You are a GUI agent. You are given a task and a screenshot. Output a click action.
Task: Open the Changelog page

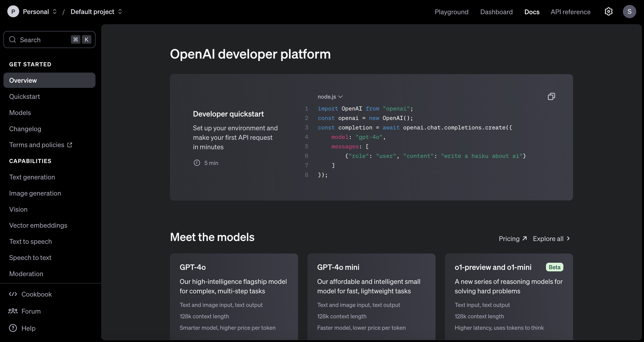(x=25, y=129)
